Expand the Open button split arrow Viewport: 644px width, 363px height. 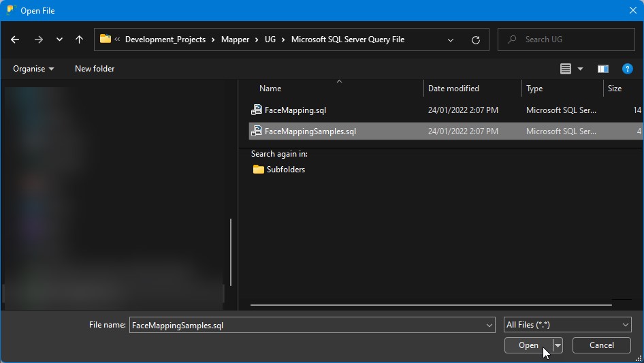[558, 345]
